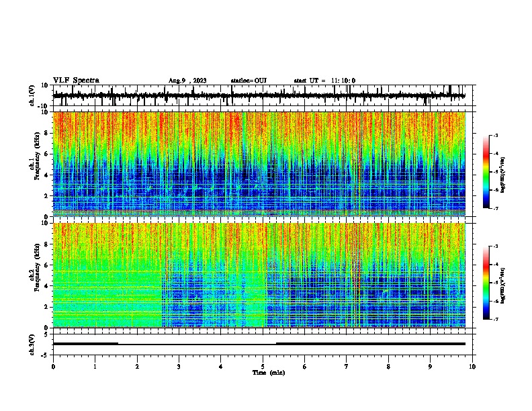Click the thick black ch.3 trace
Screen dimensions: 532x411
coord(259,344)
